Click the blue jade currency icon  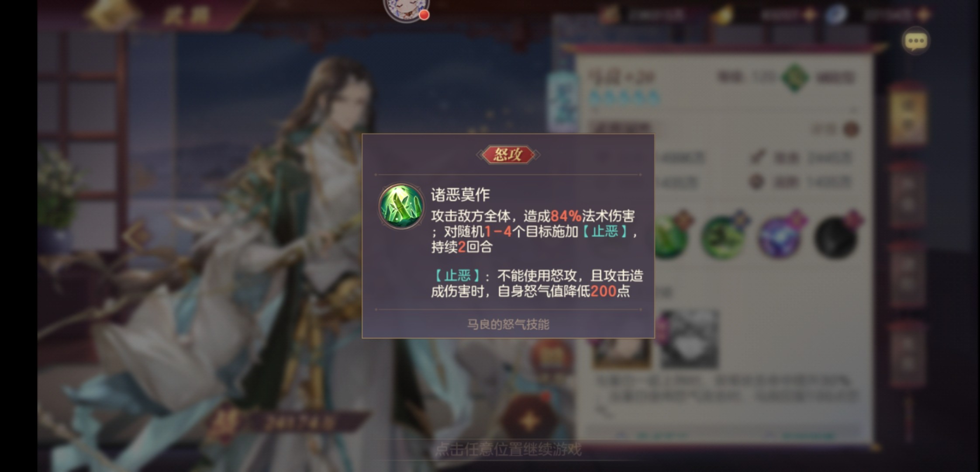836,14
